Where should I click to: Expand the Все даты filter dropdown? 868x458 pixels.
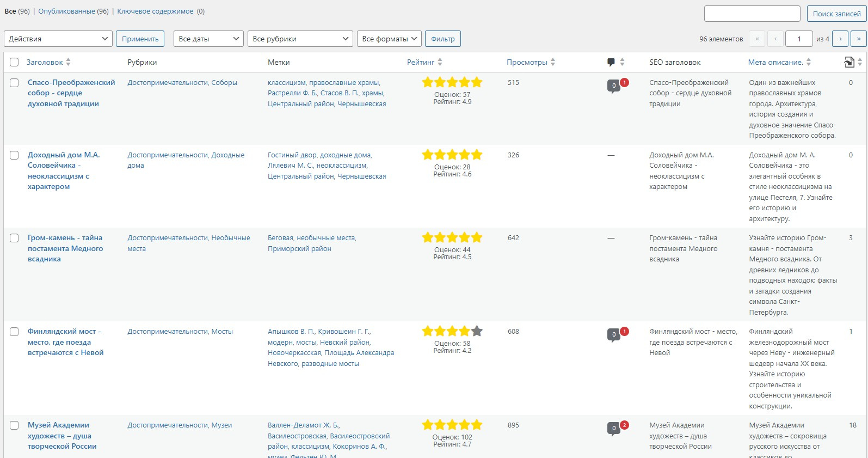coord(208,39)
